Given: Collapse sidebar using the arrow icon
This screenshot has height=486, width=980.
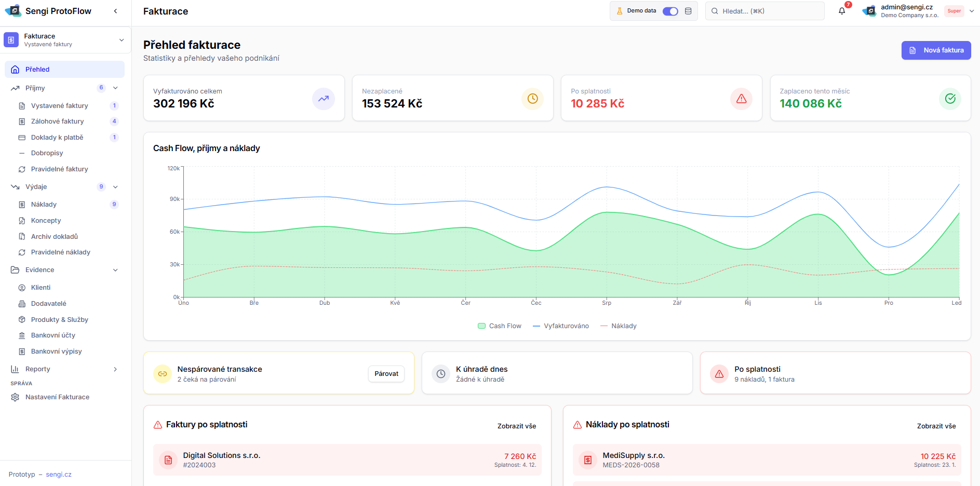Looking at the screenshot, I should [x=115, y=11].
